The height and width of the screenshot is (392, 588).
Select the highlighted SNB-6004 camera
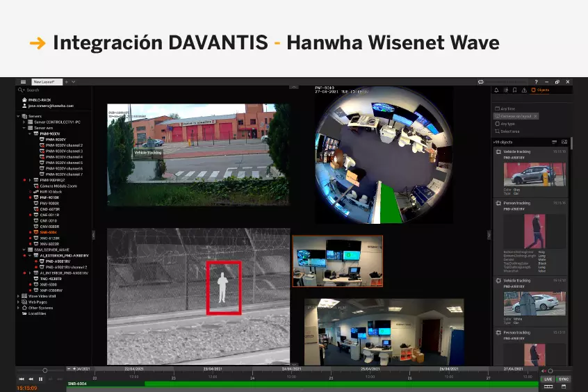[x=44, y=233]
